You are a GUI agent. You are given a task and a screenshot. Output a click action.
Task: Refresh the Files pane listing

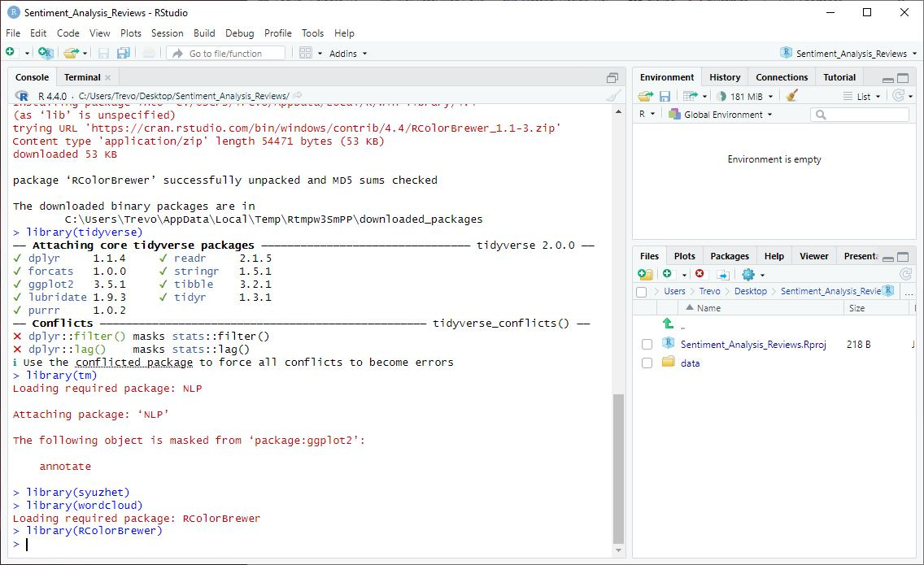coord(906,274)
